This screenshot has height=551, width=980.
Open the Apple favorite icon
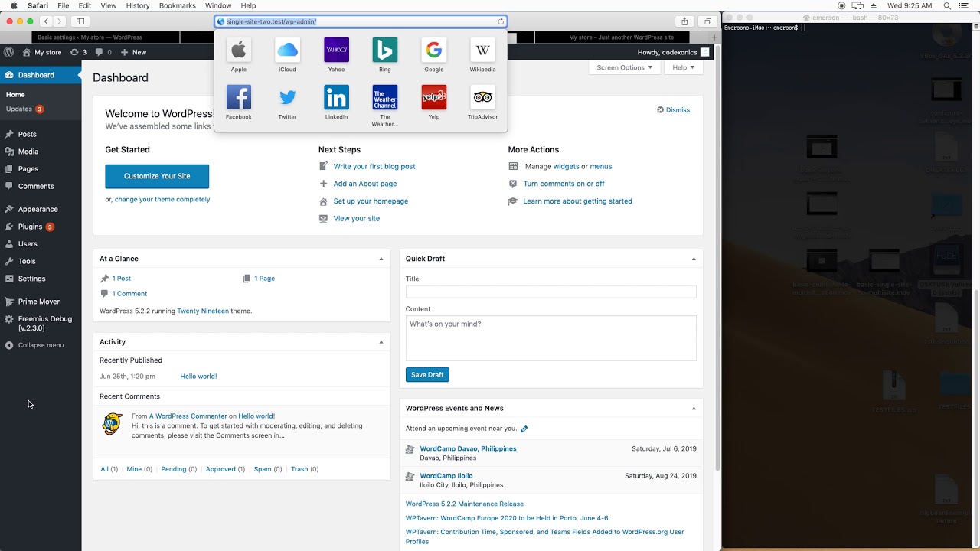click(x=239, y=50)
